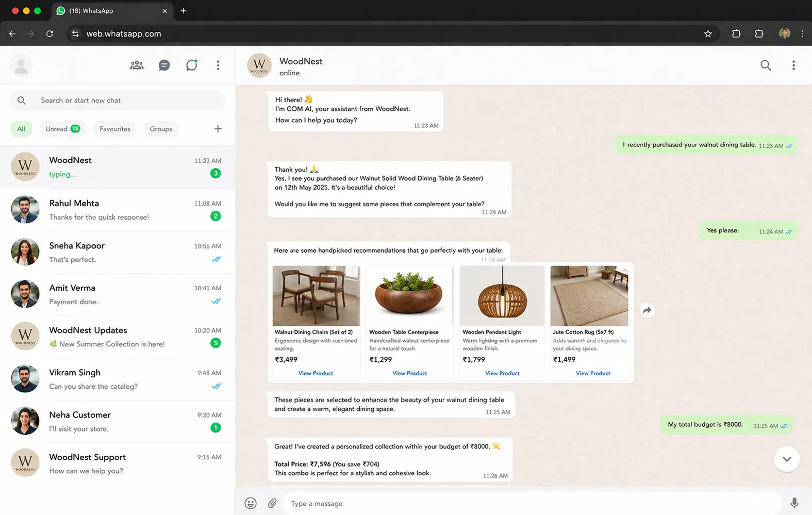Viewport: 812px width, 515px height.
Task: View Product for Jute Cotton Rug
Action: [593, 373]
